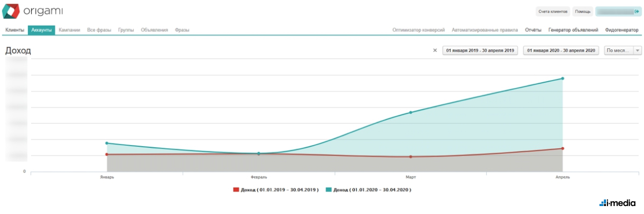Open the 2020 date range picker
The width and height of the screenshot is (644, 214).
[561, 50]
